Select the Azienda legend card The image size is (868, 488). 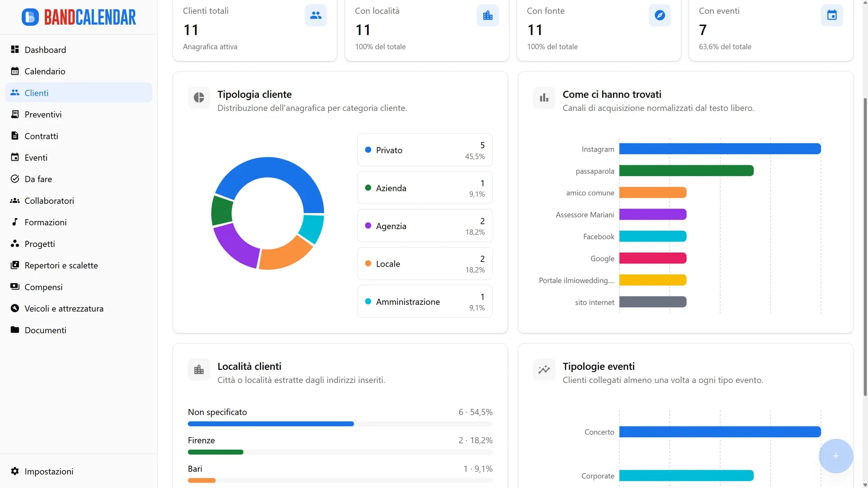425,188
